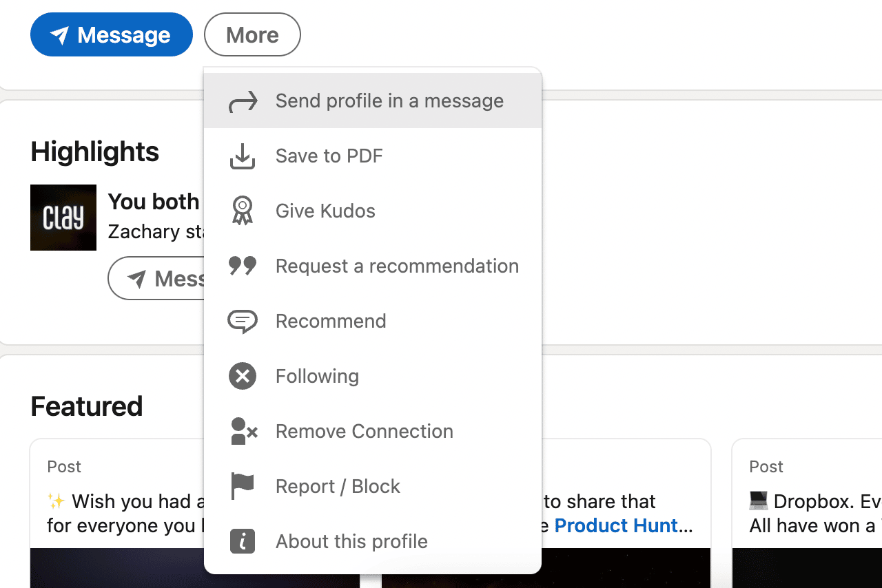
Task: Click the info icon for About this profile
Action: point(243,542)
